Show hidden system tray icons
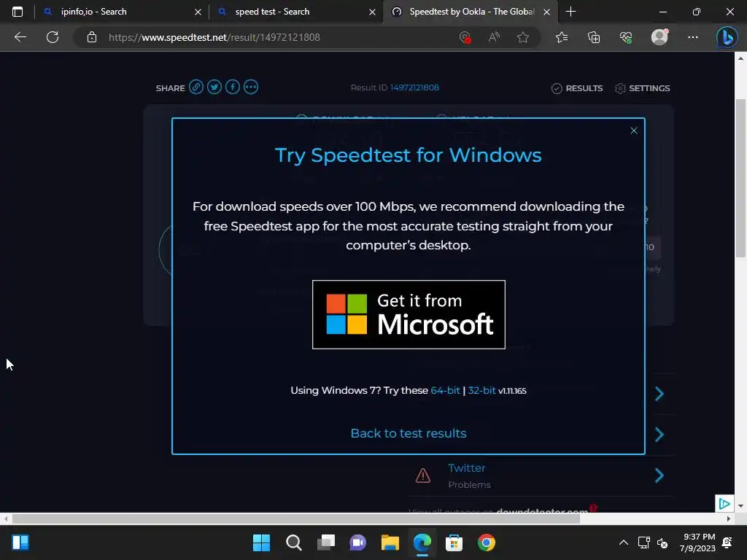 pyautogui.click(x=623, y=542)
